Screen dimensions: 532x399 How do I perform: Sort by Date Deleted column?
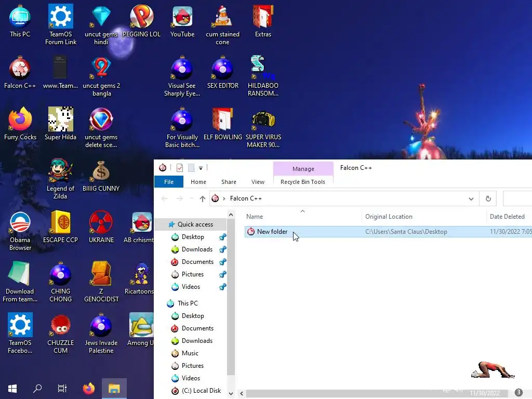[509, 217]
